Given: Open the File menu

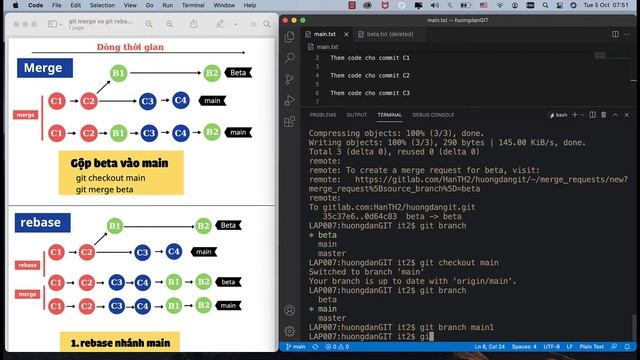Looking at the screenshot, I should pos(57,5).
